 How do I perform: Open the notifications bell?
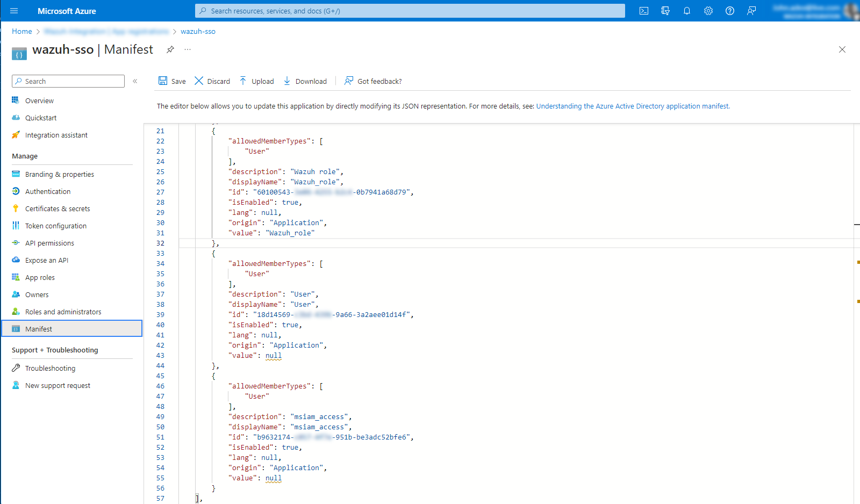coord(687,11)
